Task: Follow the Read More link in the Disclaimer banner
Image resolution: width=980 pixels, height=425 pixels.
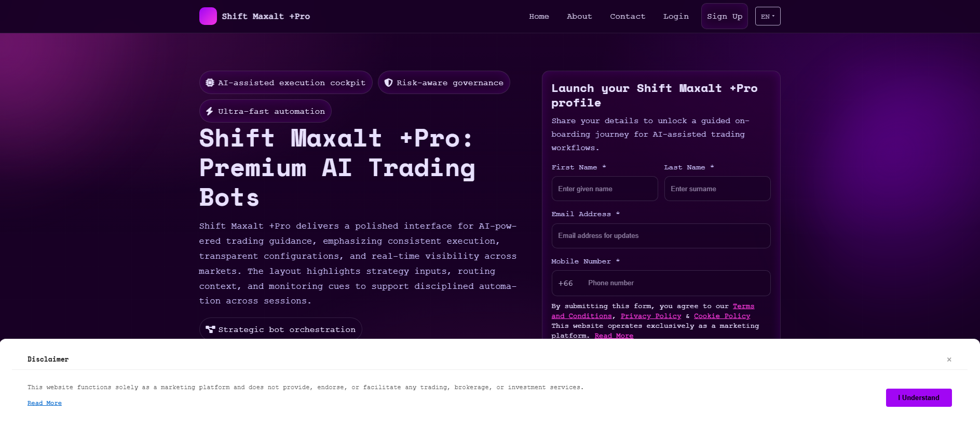Action: click(x=45, y=403)
